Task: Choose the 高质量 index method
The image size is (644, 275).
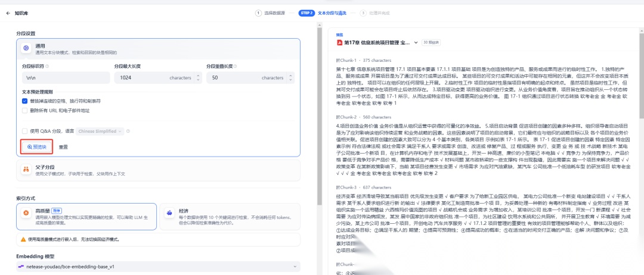Action: (x=86, y=217)
